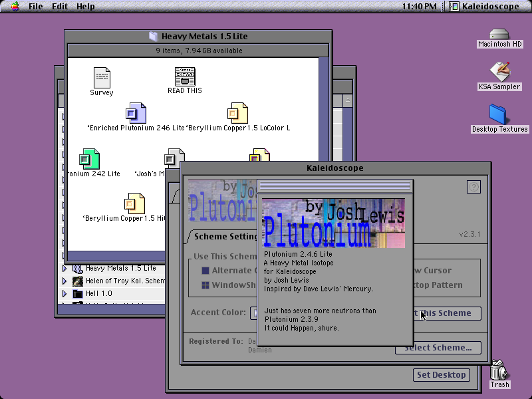The image size is (532, 399).
Task: Click the sort order icon in back list window
Action: (x=347, y=100)
